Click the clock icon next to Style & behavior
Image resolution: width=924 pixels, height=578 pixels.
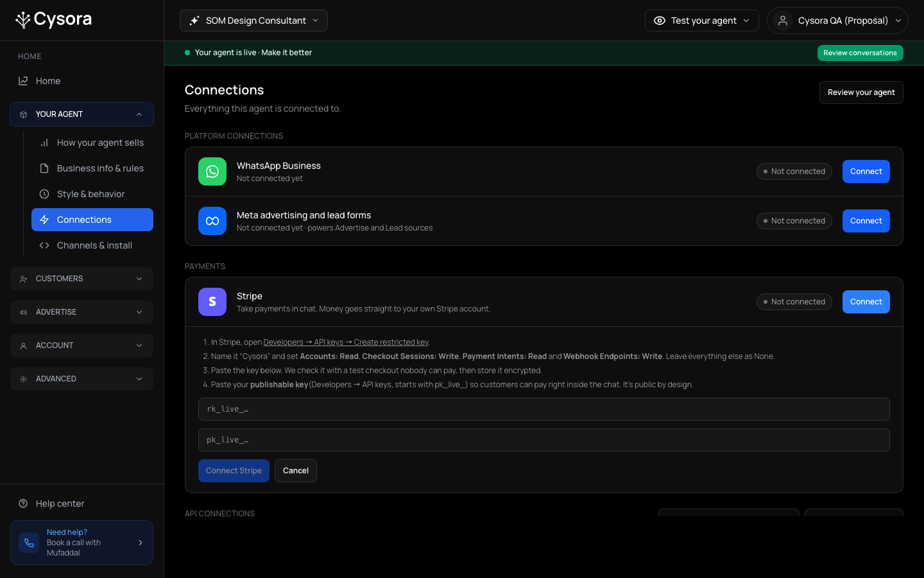[44, 194]
